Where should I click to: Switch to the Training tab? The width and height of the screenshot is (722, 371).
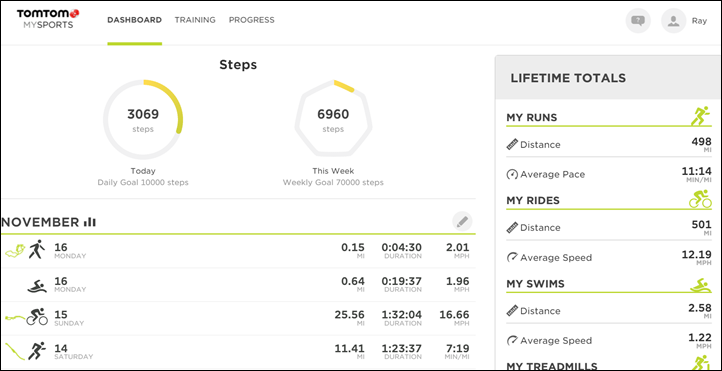[195, 20]
